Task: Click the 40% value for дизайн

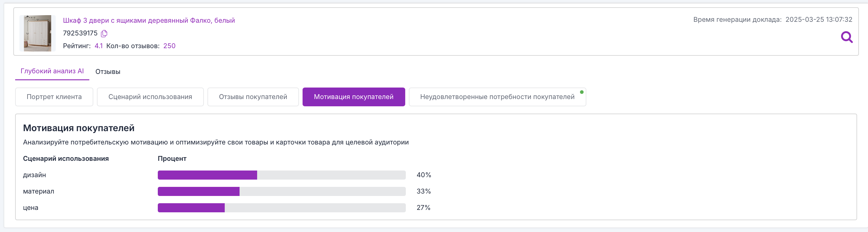Action: 424,175
